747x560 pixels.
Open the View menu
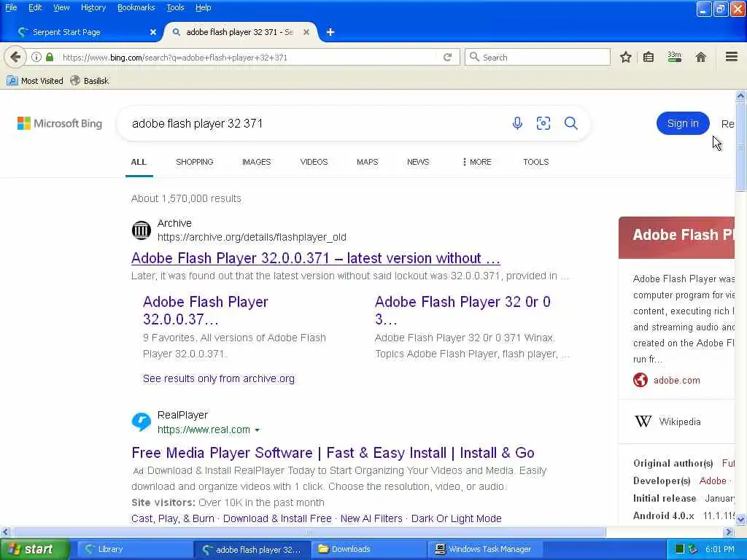tap(61, 7)
